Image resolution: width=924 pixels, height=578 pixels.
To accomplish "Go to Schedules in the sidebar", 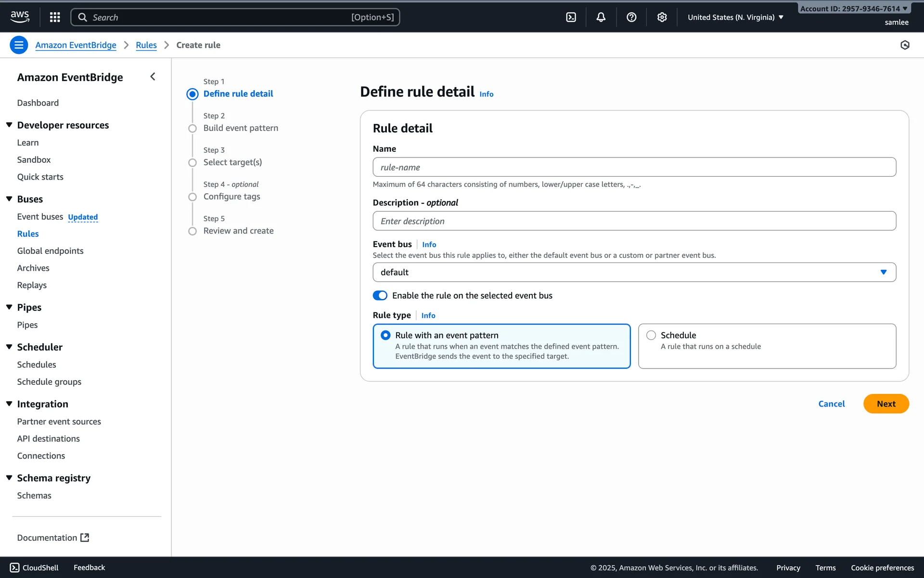I will (x=37, y=365).
